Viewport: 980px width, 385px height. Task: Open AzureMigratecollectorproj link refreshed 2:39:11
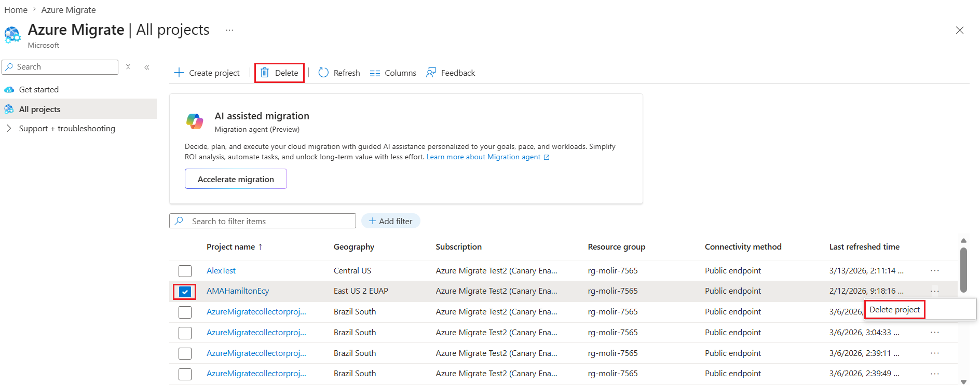pos(256,353)
